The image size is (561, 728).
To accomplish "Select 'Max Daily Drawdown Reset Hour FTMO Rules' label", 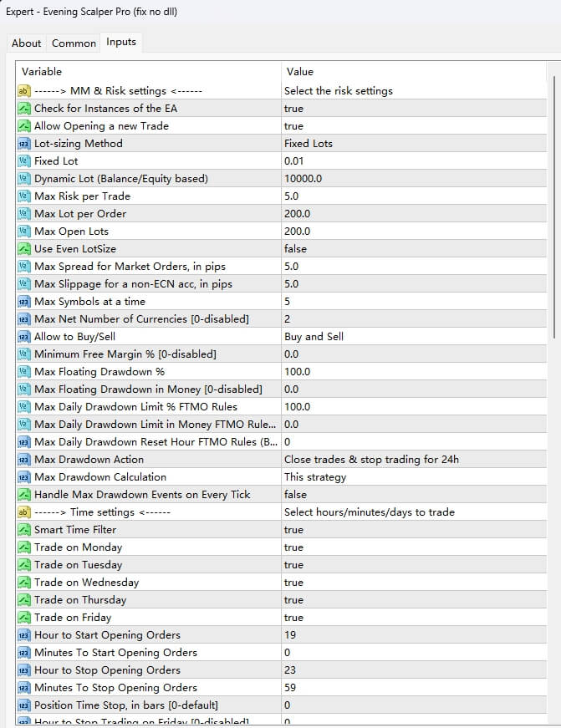I will pyautogui.click(x=156, y=442).
